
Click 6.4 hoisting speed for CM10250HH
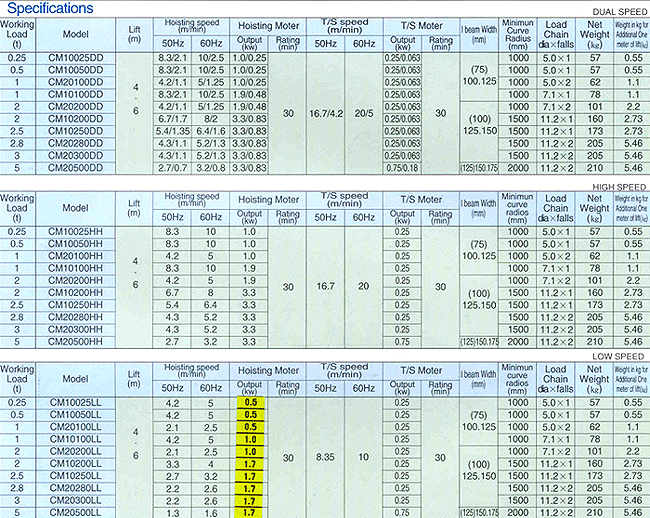click(211, 305)
